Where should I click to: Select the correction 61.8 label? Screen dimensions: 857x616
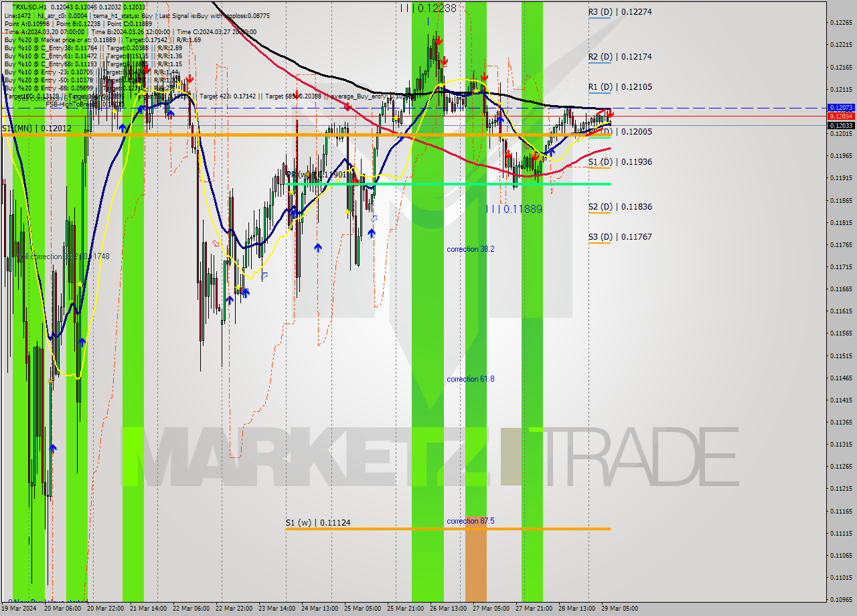coord(471,379)
